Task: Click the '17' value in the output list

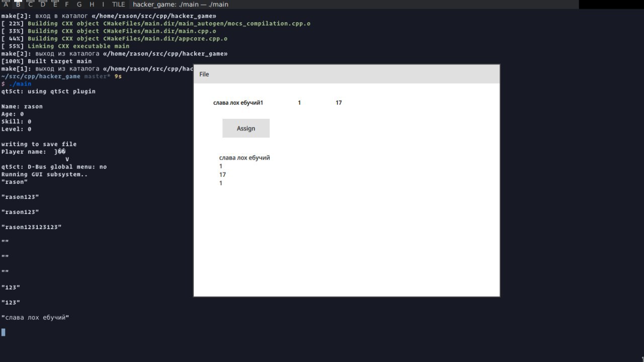Action: [x=222, y=175]
